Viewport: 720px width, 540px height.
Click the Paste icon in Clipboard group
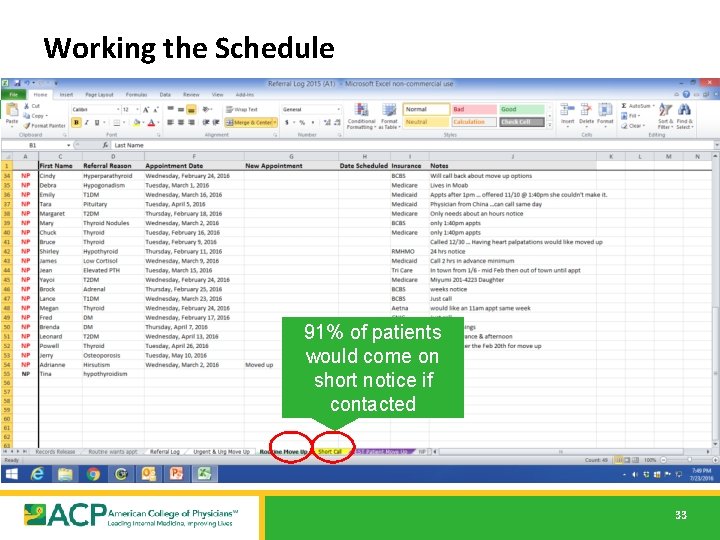pyautogui.click(x=12, y=110)
